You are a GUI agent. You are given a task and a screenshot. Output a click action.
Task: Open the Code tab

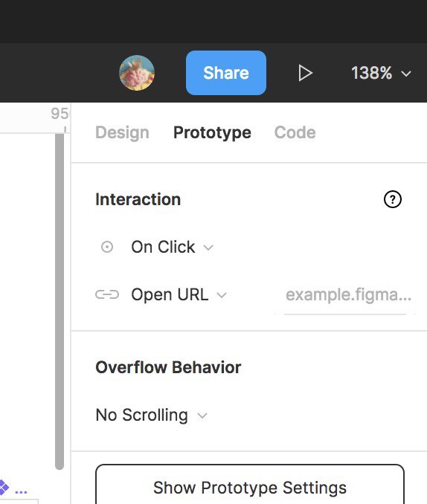coord(295,132)
